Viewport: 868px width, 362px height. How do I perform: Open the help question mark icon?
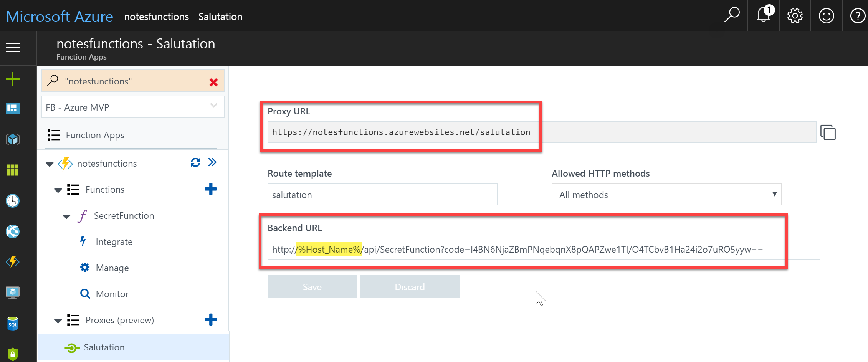click(x=858, y=16)
